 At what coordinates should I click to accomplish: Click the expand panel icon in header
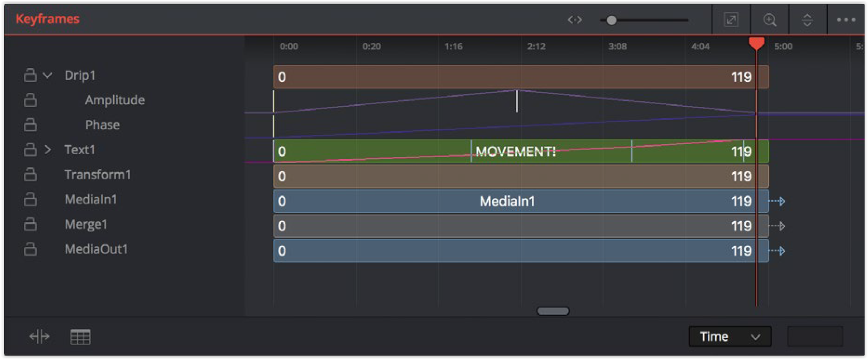(x=731, y=20)
